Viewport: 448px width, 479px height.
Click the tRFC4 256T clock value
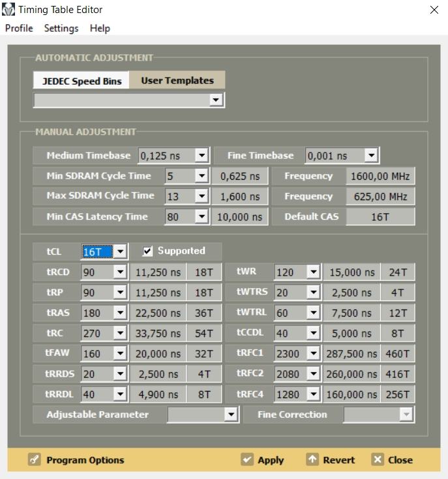pos(398,394)
